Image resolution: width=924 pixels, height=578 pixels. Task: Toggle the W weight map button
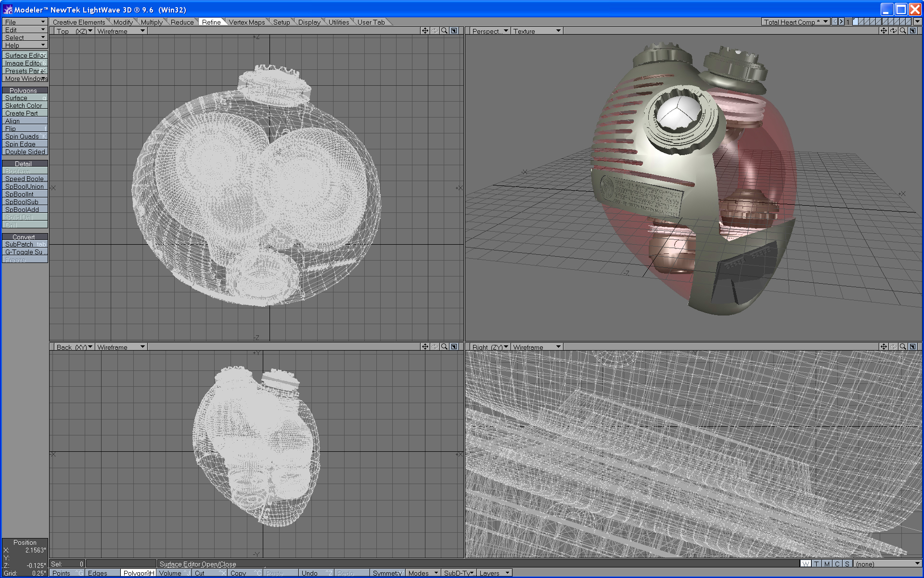[x=806, y=564]
